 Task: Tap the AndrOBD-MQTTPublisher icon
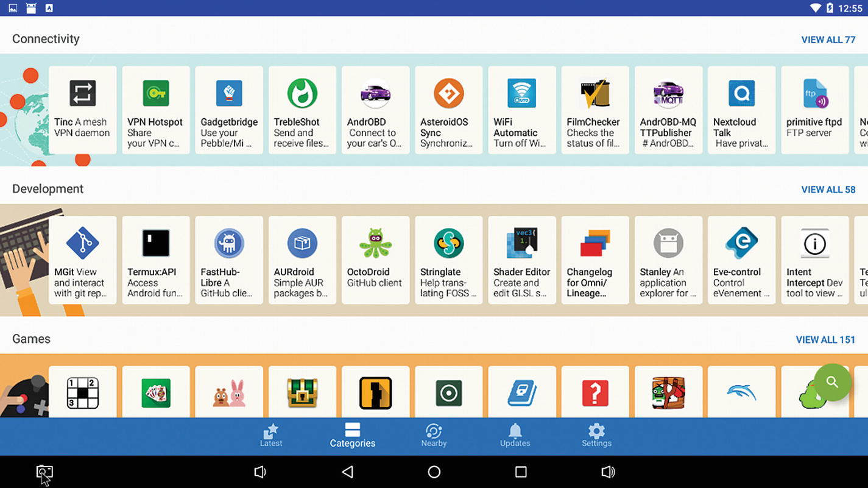pos(668,93)
